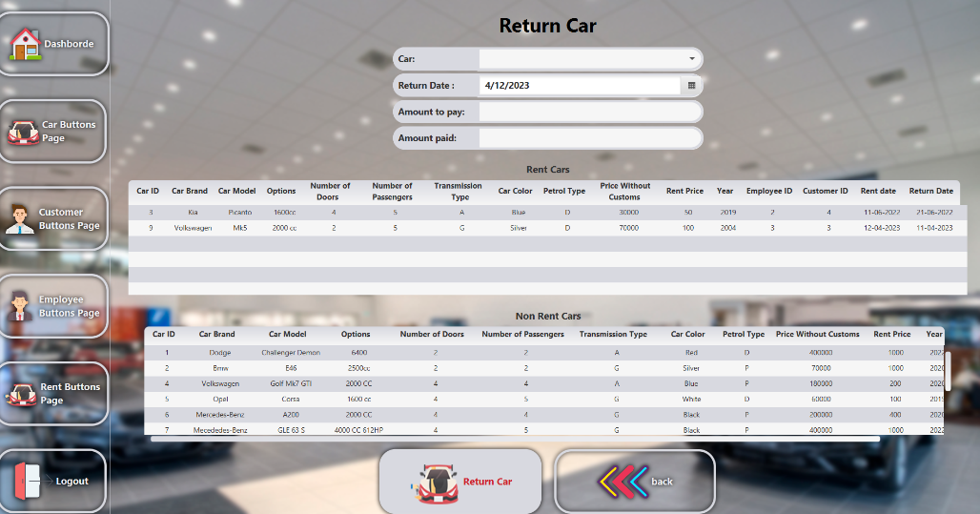Image resolution: width=980 pixels, height=514 pixels.
Task: Click the 6400 options cell
Action: pos(358,353)
